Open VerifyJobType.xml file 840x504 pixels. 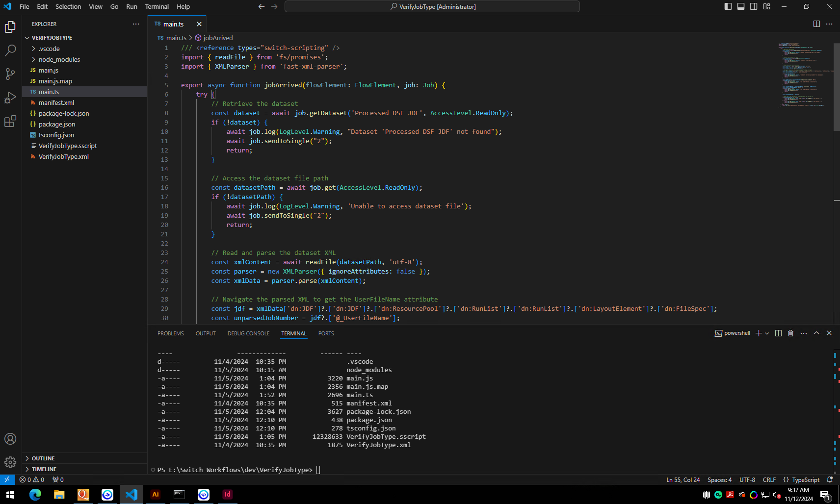84,156
